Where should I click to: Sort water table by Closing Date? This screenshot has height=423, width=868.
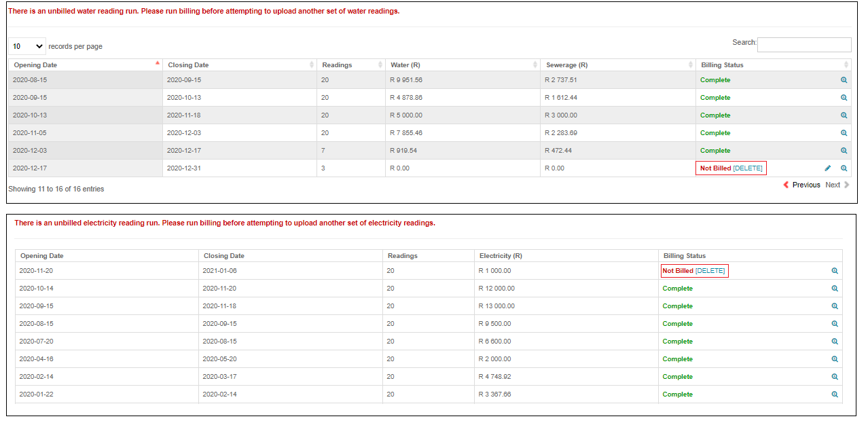pos(239,65)
